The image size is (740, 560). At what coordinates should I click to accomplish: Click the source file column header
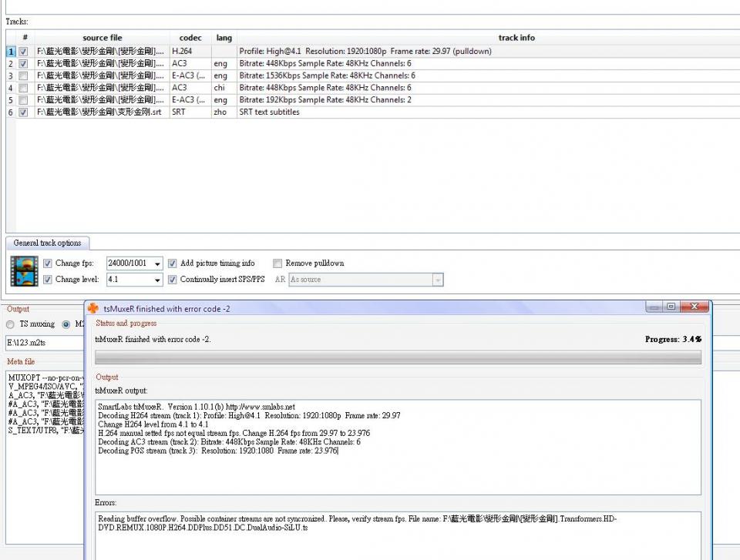[102, 38]
